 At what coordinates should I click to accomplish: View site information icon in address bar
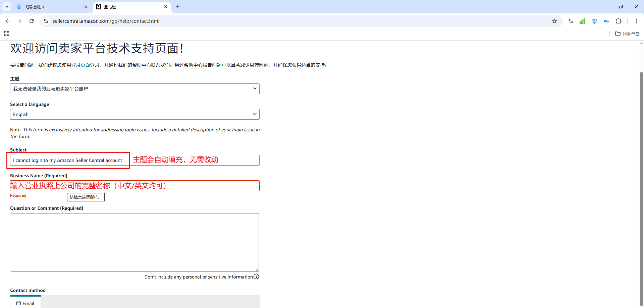pyautogui.click(x=46, y=21)
